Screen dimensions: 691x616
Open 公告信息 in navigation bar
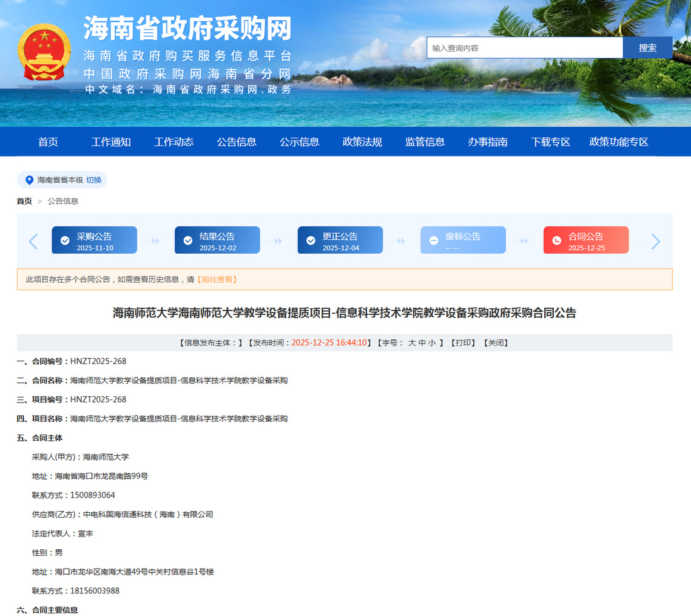coord(237,142)
